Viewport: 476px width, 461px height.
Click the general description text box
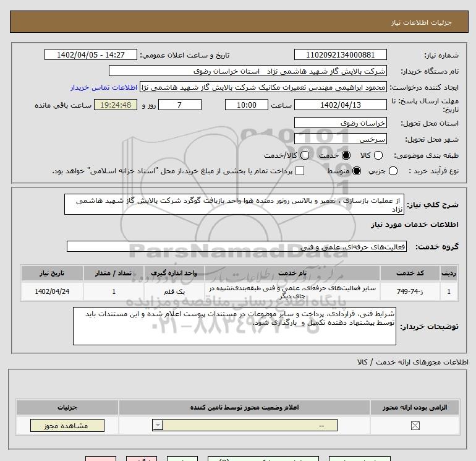tap(234, 205)
